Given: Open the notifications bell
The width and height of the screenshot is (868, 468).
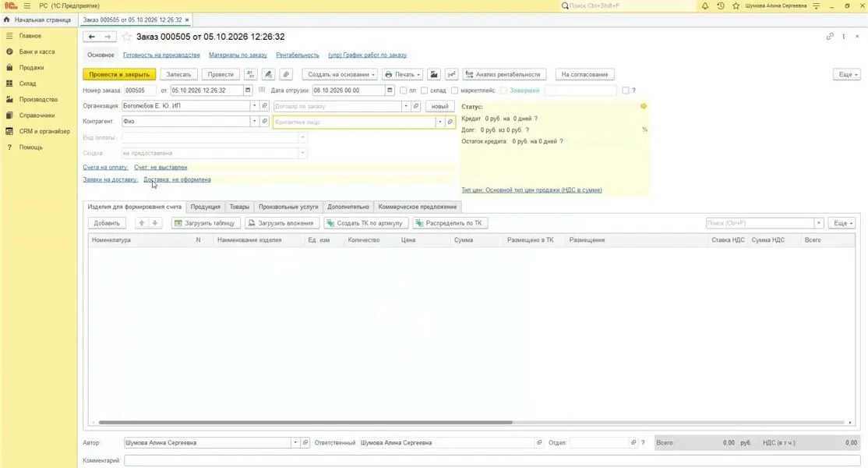Looking at the screenshot, I should pyautogui.click(x=704, y=5).
